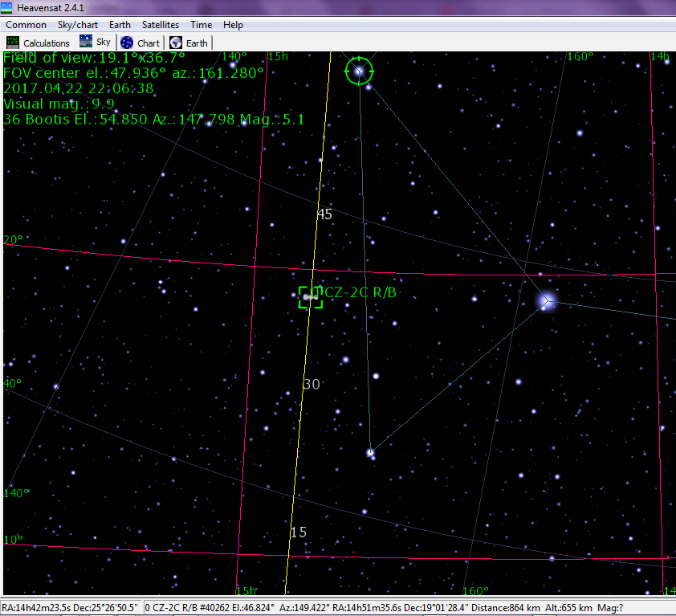This screenshot has width=676, height=616.
Task: Open the Common menu
Action: (26, 25)
